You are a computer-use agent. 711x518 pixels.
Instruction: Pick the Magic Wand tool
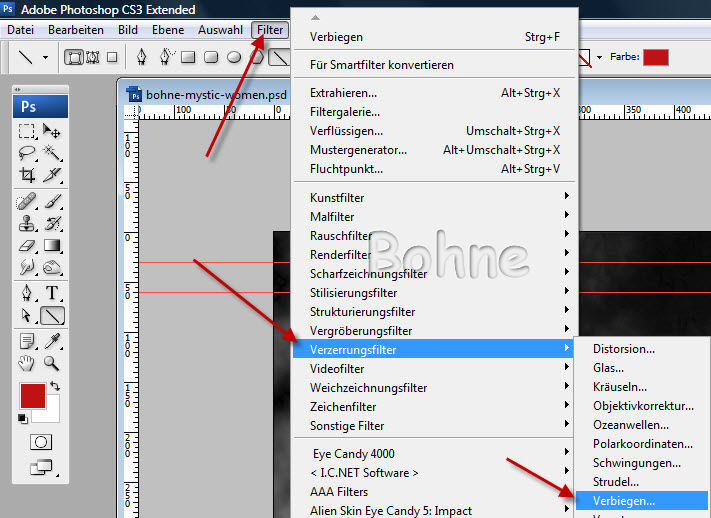click(52, 153)
